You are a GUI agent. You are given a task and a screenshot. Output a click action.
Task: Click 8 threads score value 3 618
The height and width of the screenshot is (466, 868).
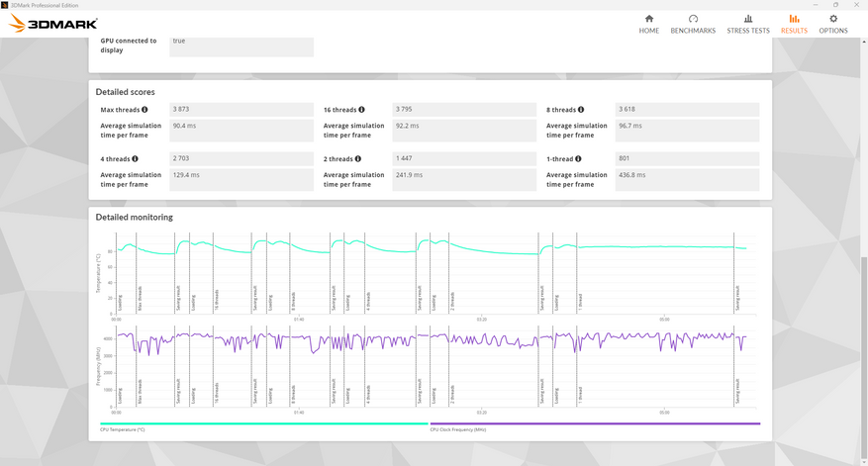click(x=687, y=110)
